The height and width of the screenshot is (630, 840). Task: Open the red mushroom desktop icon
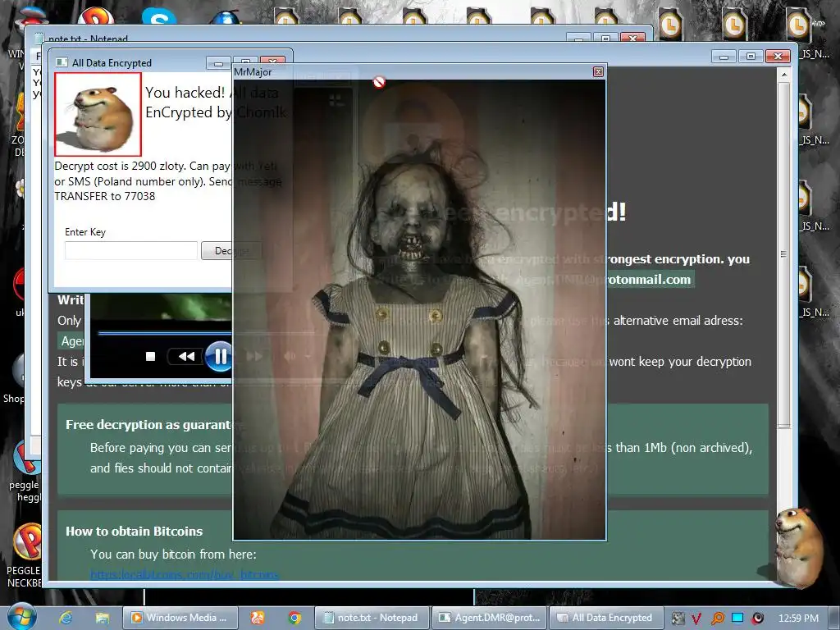(32, 15)
